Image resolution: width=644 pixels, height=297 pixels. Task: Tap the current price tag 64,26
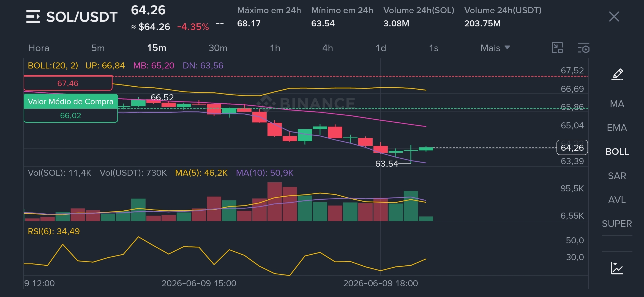[x=572, y=148]
